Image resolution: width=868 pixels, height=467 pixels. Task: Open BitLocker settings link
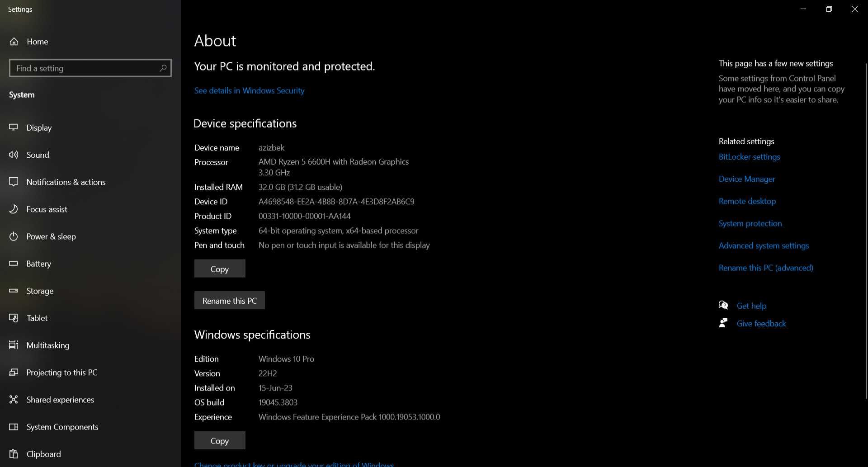pyautogui.click(x=749, y=157)
